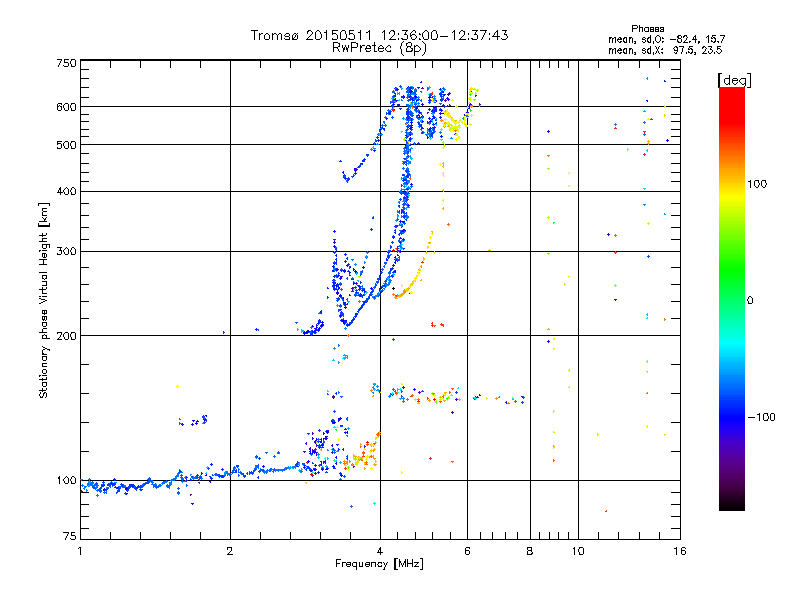Click the 'mean, sd,X: 97.5, 23.5' line
This screenshot has height=600, width=800.
pos(665,50)
